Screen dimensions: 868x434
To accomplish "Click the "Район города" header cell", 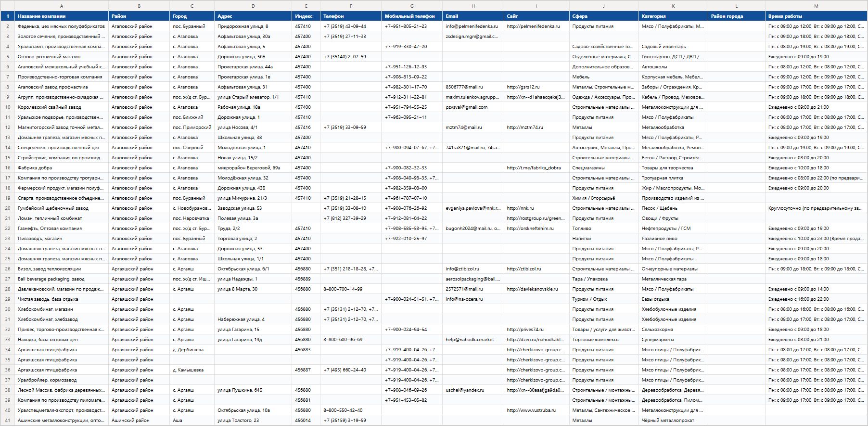I will (737, 16).
